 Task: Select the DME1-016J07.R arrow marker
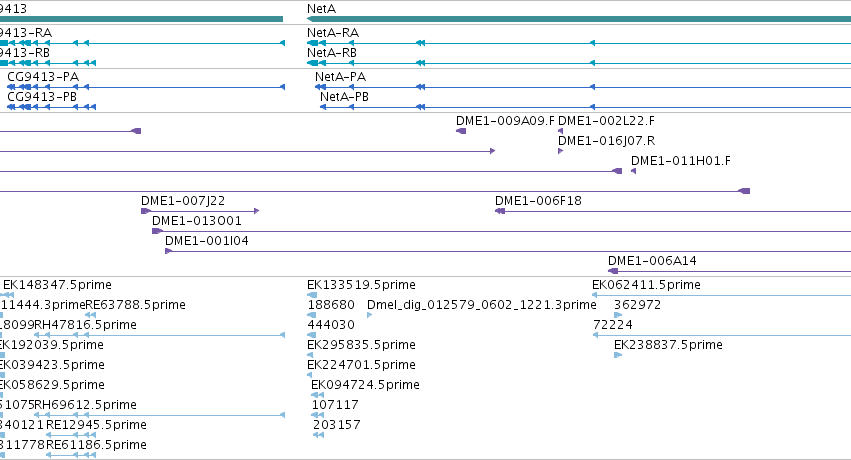561,151
